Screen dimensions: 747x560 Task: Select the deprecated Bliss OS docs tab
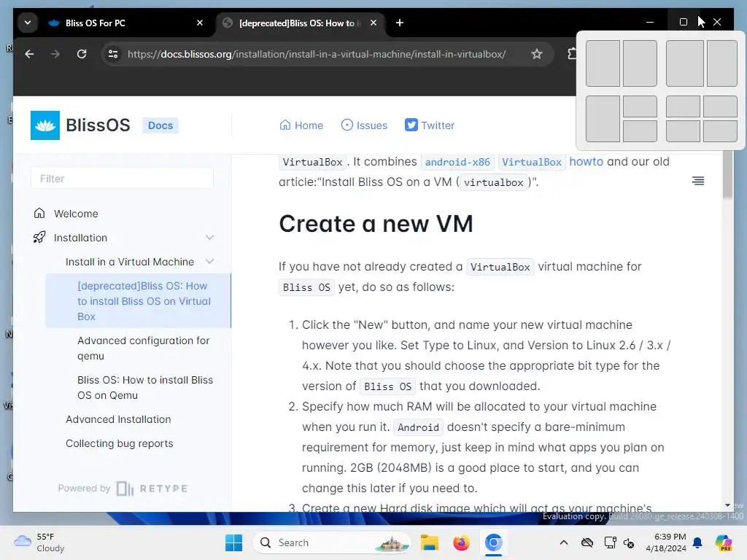(300, 23)
